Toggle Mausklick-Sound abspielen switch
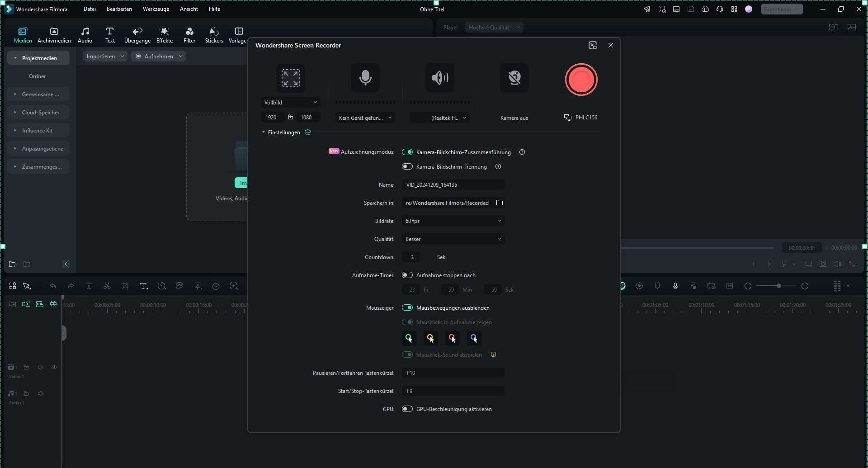Screen dimensions: 868x468 (407, 355)
